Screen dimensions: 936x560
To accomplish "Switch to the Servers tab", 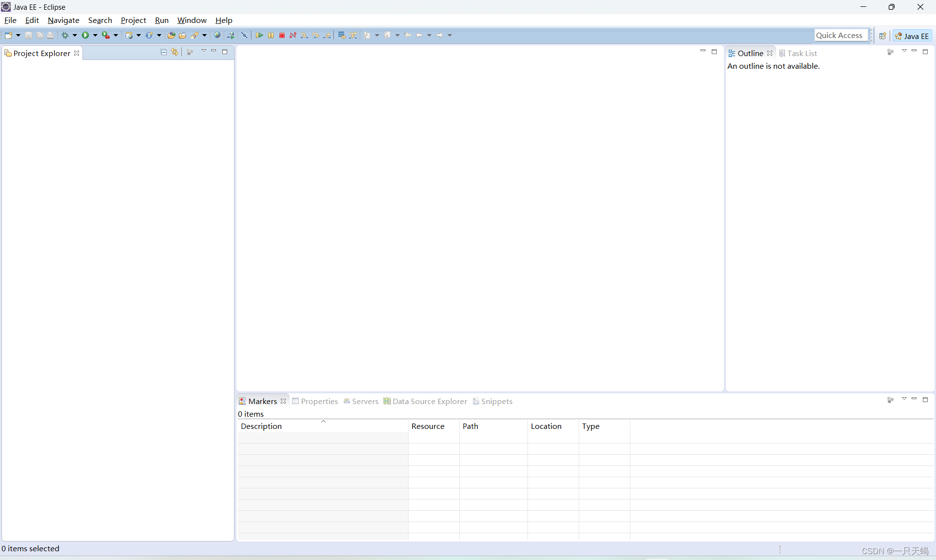I will [x=361, y=401].
